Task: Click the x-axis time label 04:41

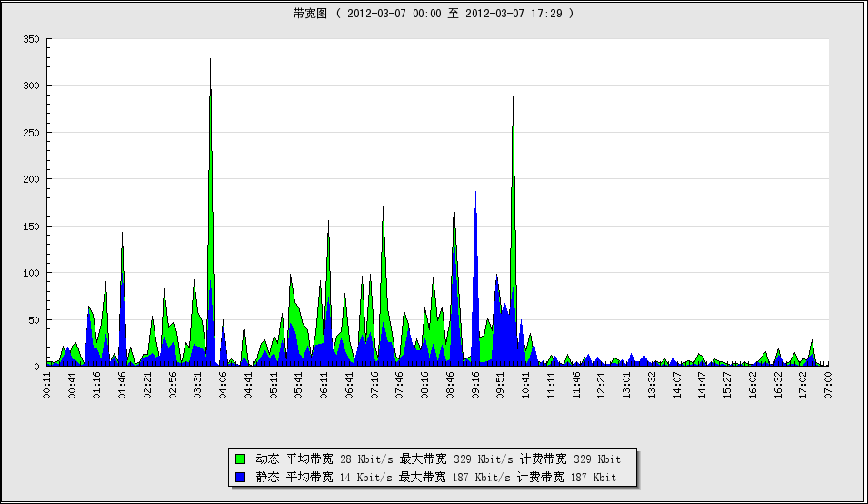Action: pos(248,385)
